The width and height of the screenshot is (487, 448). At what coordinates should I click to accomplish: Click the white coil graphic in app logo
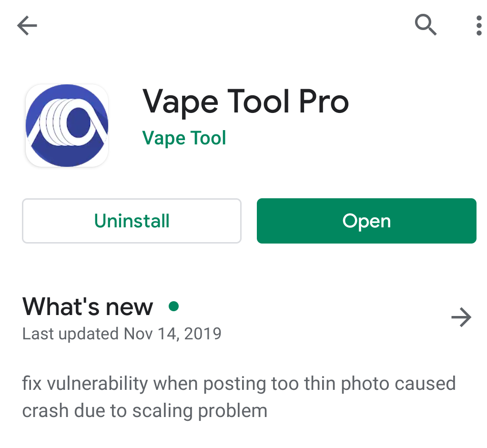67,122
